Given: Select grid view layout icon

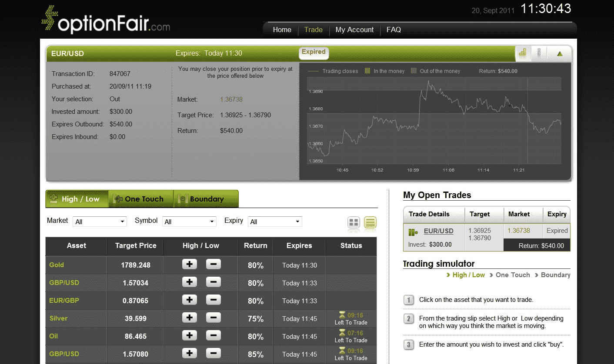Looking at the screenshot, I should coord(354,223).
